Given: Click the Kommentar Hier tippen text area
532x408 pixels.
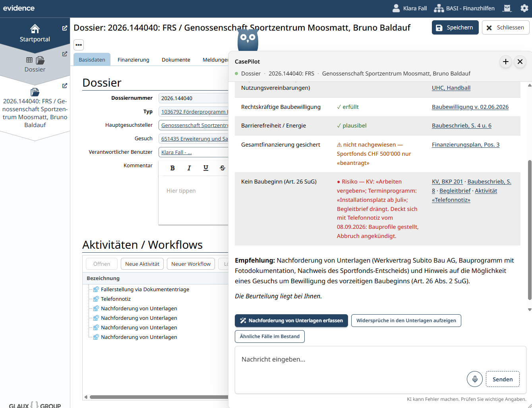Looking at the screenshot, I should (x=193, y=200).
